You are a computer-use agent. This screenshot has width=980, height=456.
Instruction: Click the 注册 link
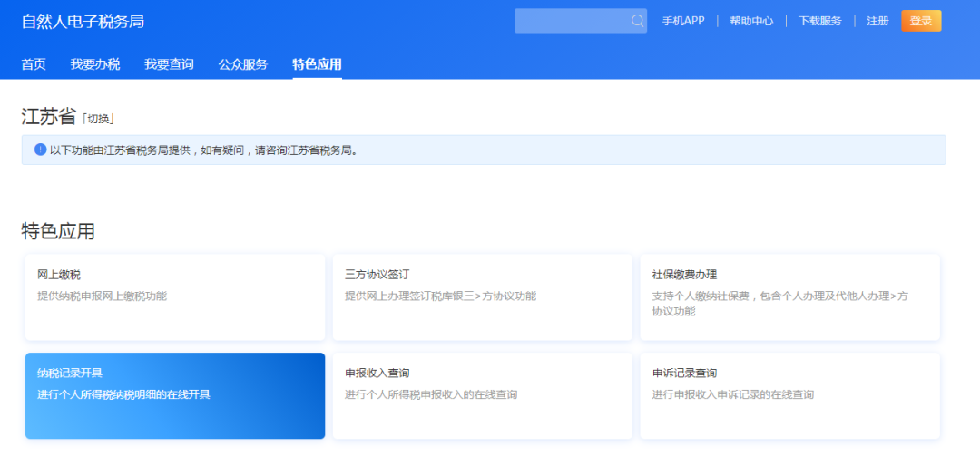coord(877,21)
